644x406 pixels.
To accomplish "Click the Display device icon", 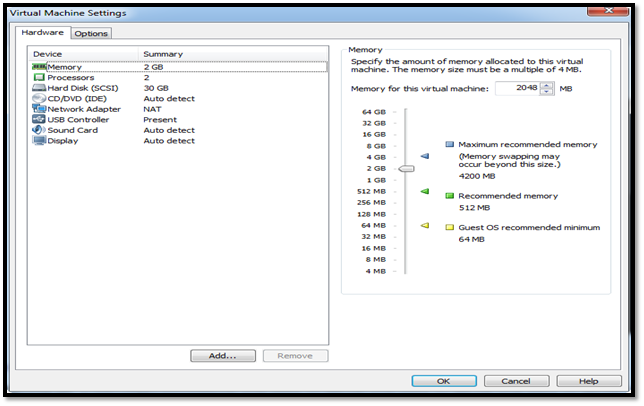I will [x=39, y=141].
